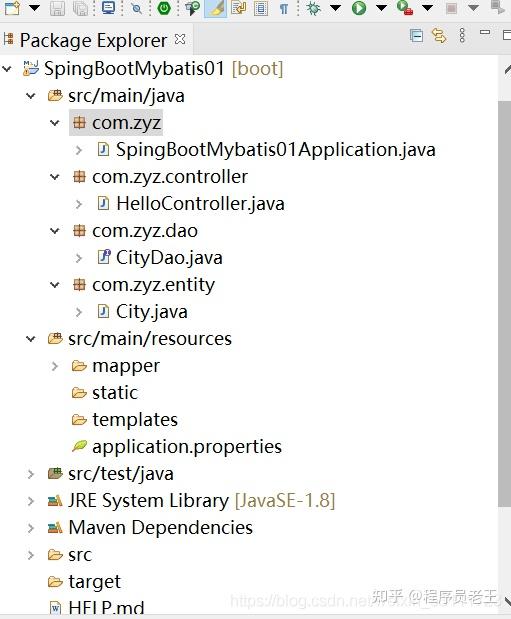The width and height of the screenshot is (511, 619).
Task: Click the Boot Dashboard green power icon
Action: 164,8
